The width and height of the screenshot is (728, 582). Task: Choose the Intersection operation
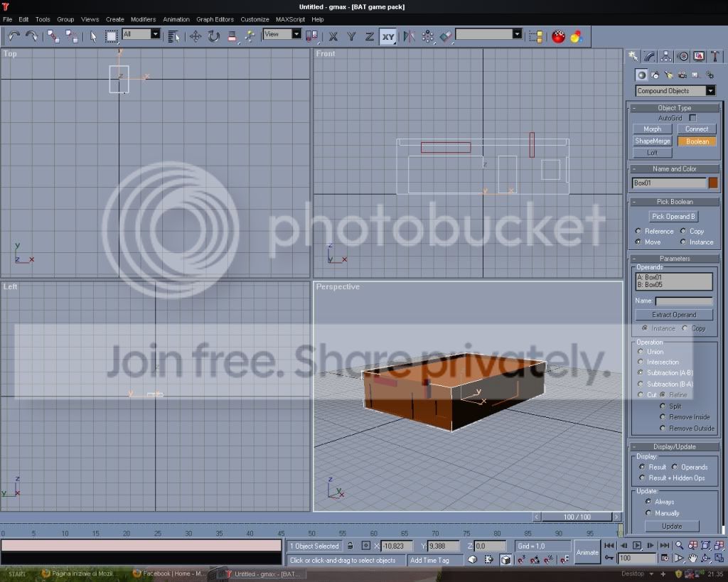(641, 362)
